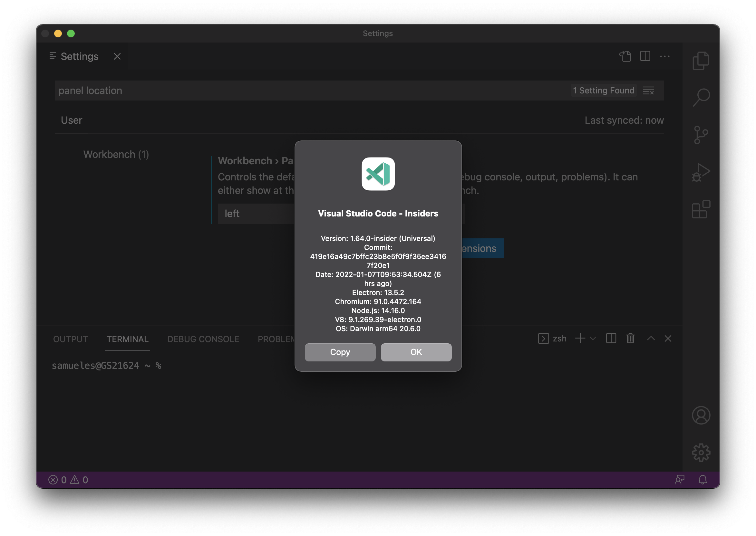The height and width of the screenshot is (536, 756).
Task: Open the Manage gear in the activity bar
Action: point(701,452)
